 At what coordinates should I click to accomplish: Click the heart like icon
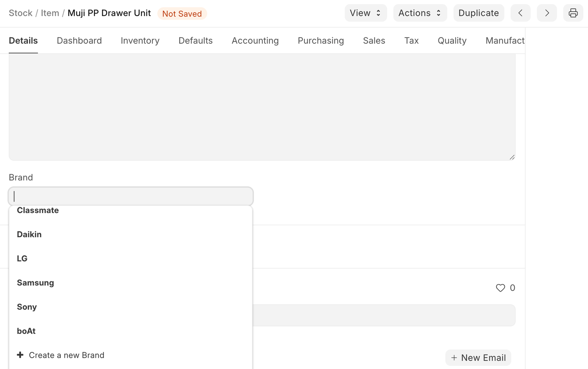tap(500, 288)
